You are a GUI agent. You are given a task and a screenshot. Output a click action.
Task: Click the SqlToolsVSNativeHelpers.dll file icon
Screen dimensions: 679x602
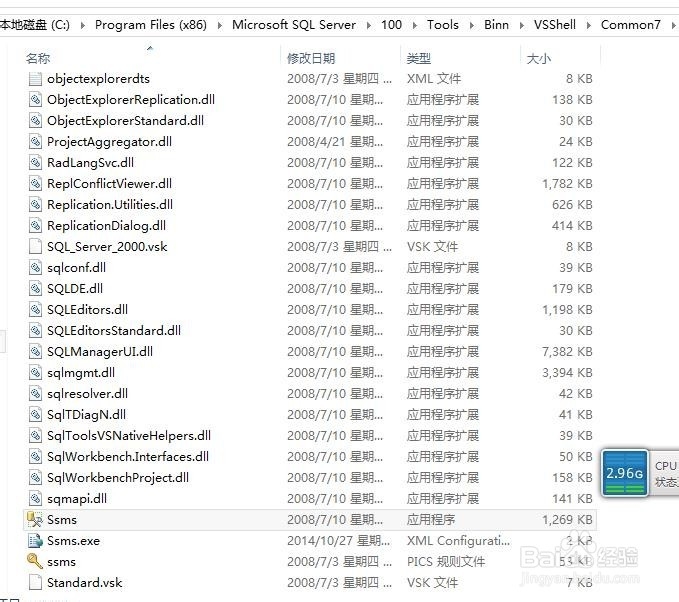point(35,436)
